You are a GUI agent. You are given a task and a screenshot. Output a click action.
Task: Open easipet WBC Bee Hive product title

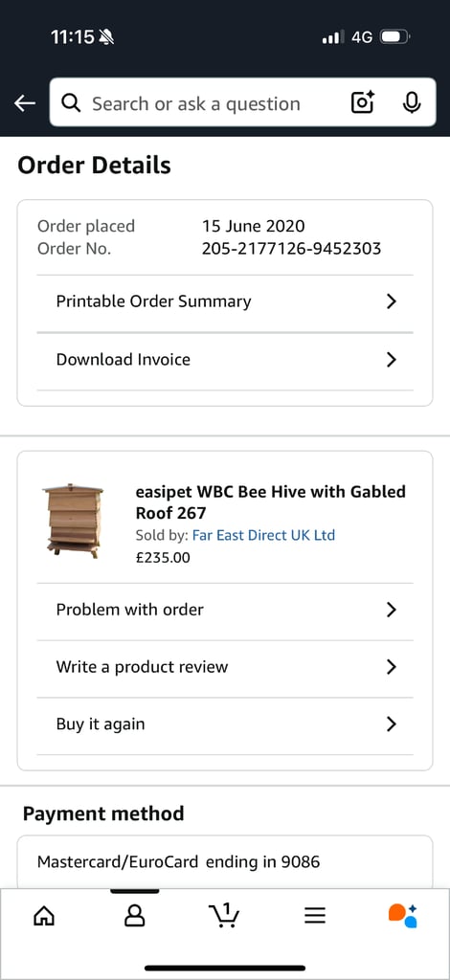271,502
